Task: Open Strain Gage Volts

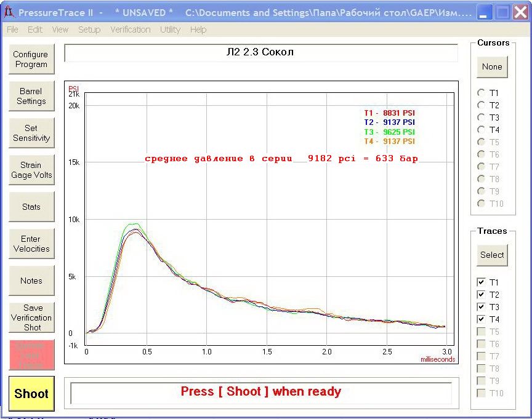Action: pyautogui.click(x=31, y=170)
